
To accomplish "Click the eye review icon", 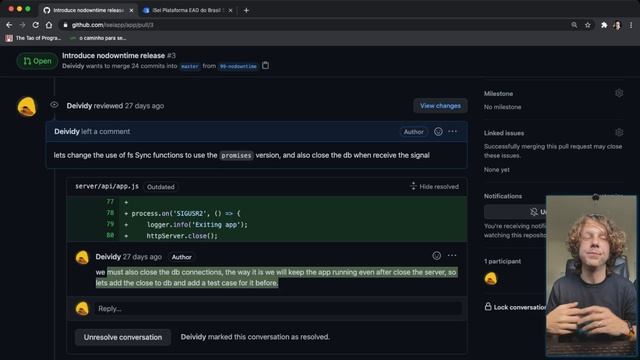I will pyautogui.click(x=54, y=105).
